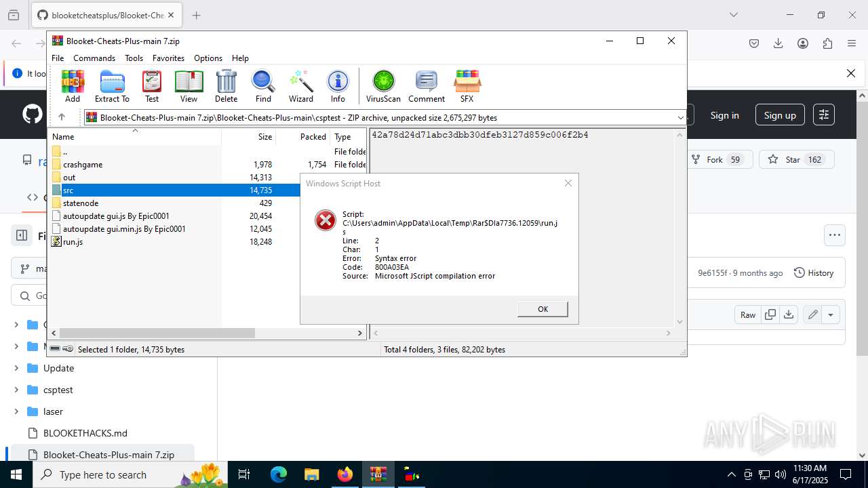Viewport: 868px width, 488px height.
Task: Expand the laser folder in tree
Action: click(16, 411)
